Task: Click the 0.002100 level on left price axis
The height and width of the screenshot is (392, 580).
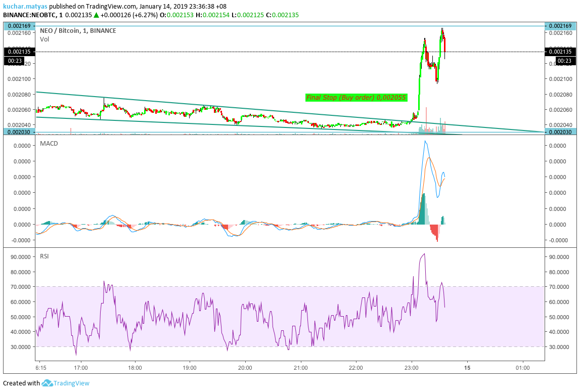Action: pyautogui.click(x=19, y=79)
